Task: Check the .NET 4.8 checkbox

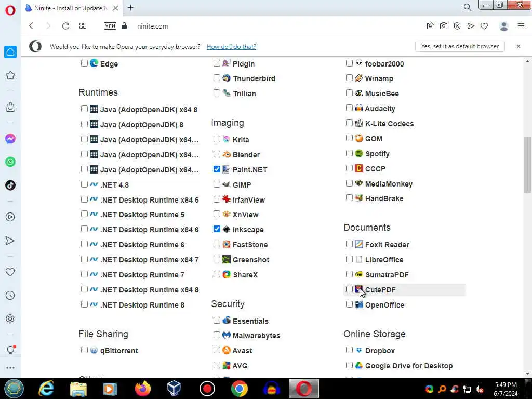Action: point(84,184)
